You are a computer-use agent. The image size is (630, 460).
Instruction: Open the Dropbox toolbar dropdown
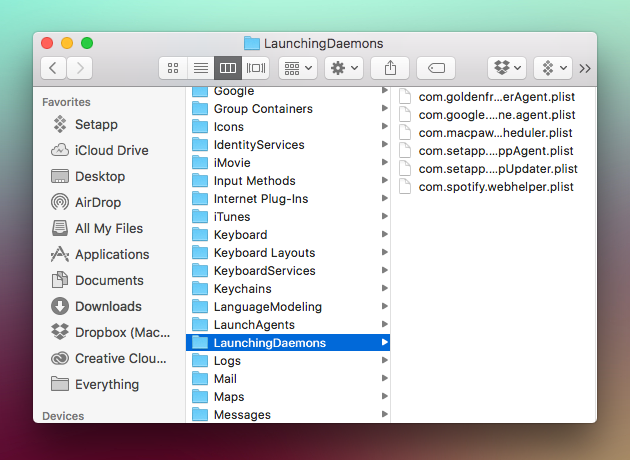click(x=507, y=68)
